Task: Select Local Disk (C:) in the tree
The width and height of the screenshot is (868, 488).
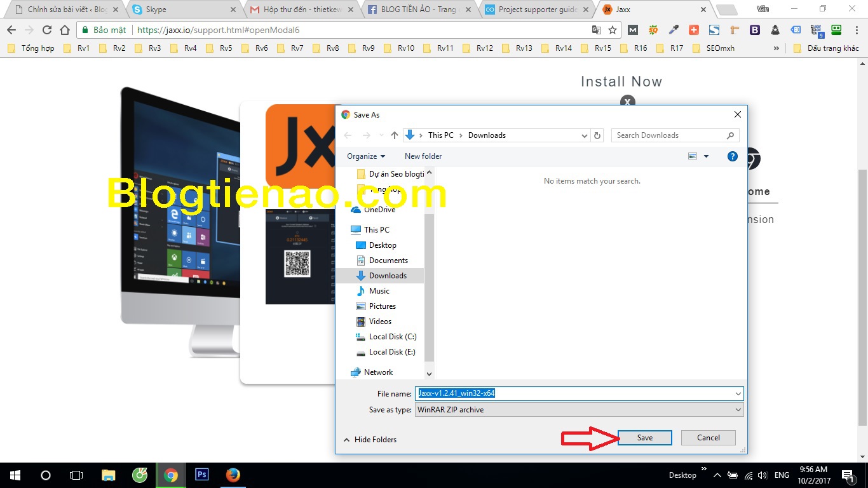Action: pyautogui.click(x=392, y=337)
